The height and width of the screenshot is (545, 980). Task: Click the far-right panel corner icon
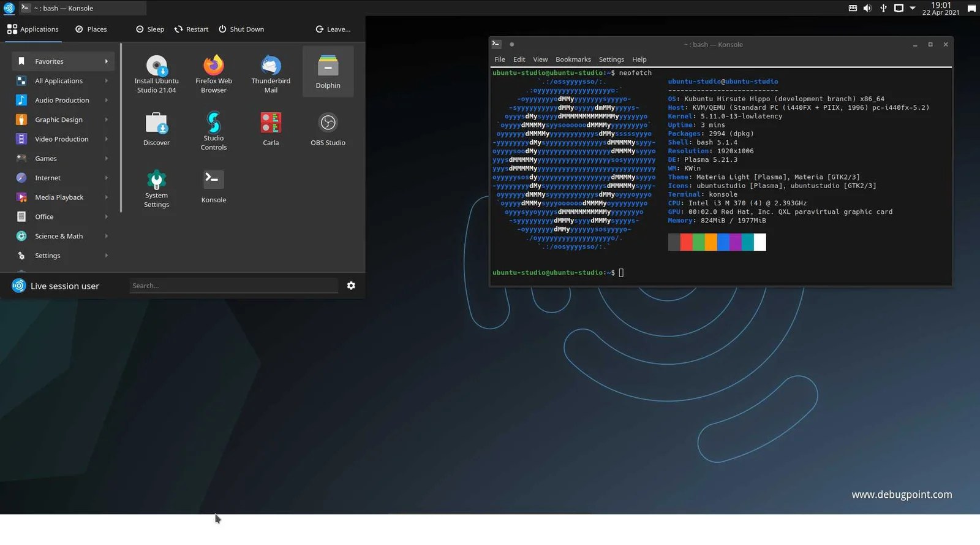(971, 8)
